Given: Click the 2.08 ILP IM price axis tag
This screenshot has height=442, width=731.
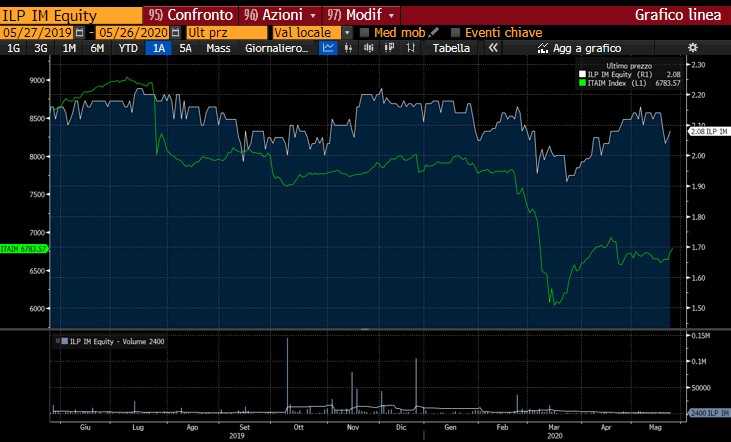Looking at the screenshot, I should coord(709,132).
